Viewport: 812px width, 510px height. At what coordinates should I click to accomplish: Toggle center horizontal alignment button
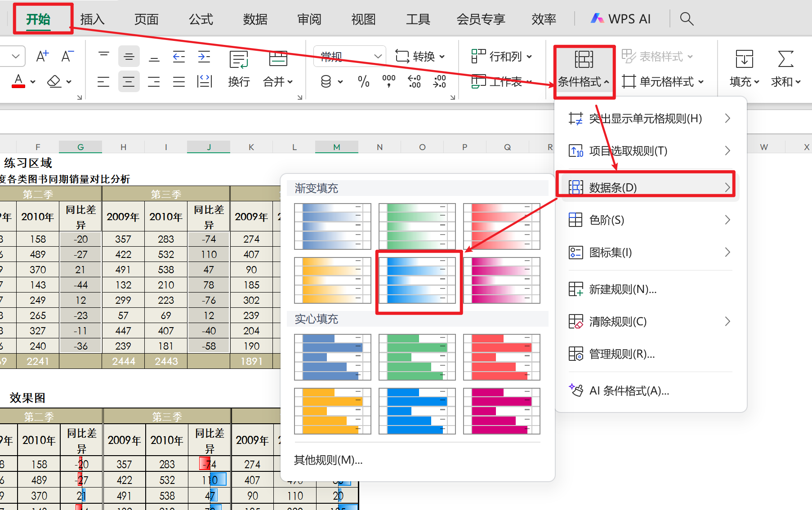click(129, 82)
